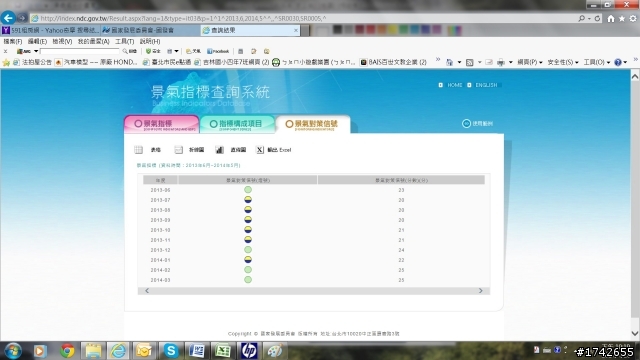Click the address bar search magnifier
This screenshot has height=360, width=640.
[582, 18]
